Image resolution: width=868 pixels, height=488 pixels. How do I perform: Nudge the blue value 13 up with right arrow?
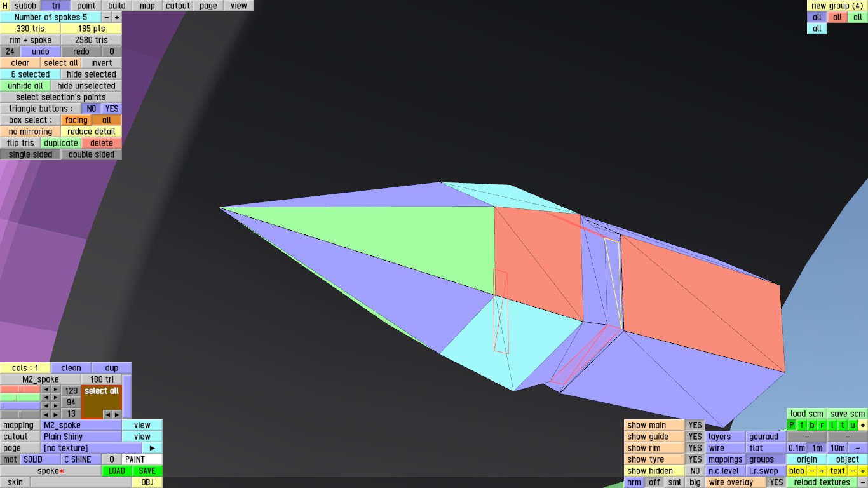pyautogui.click(x=55, y=406)
